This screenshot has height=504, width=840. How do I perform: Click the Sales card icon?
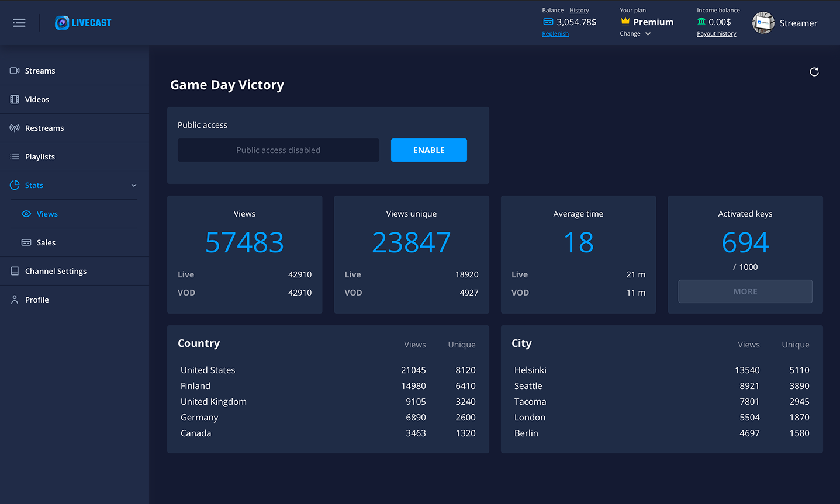(26, 242)
